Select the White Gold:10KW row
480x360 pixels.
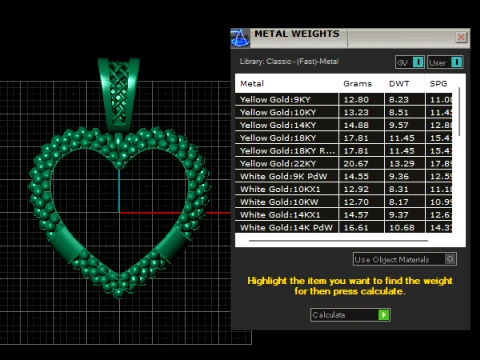(x=344, y=202)
